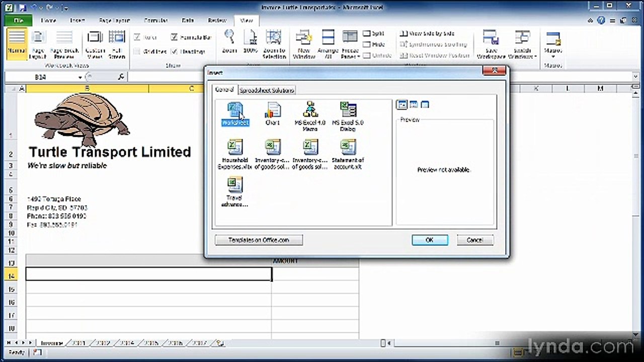Enter Full Screen view

coord(117,44)
